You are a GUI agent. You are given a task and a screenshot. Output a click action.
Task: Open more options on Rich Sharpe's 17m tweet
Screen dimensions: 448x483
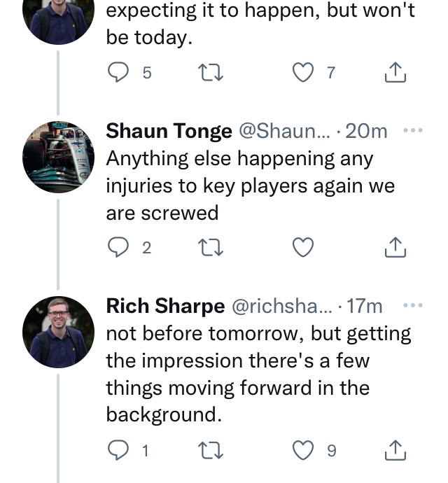pyautogui.click(x=414, y=305)
